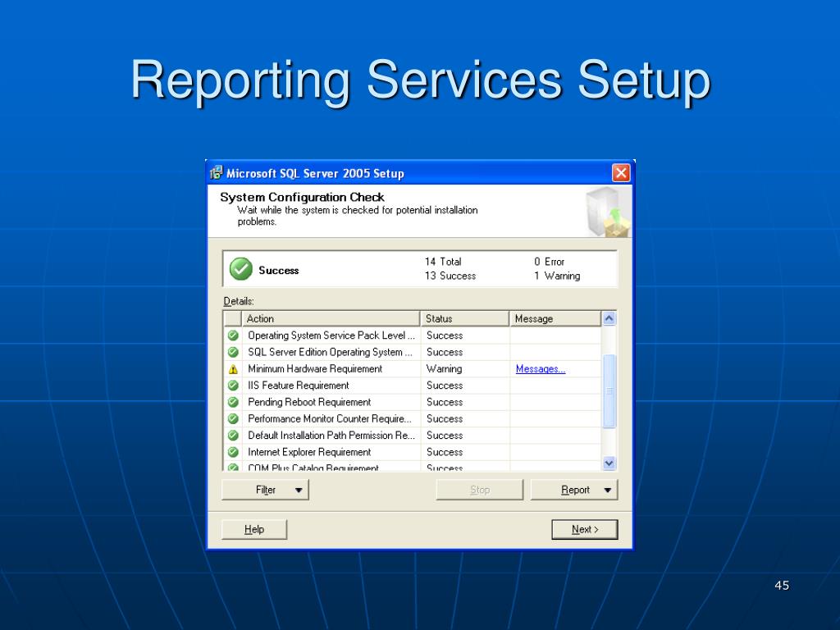This screenshot has height=630, width=840.
Task: Select the Internet Explorer Requirement row
Action: click(412, 452)
